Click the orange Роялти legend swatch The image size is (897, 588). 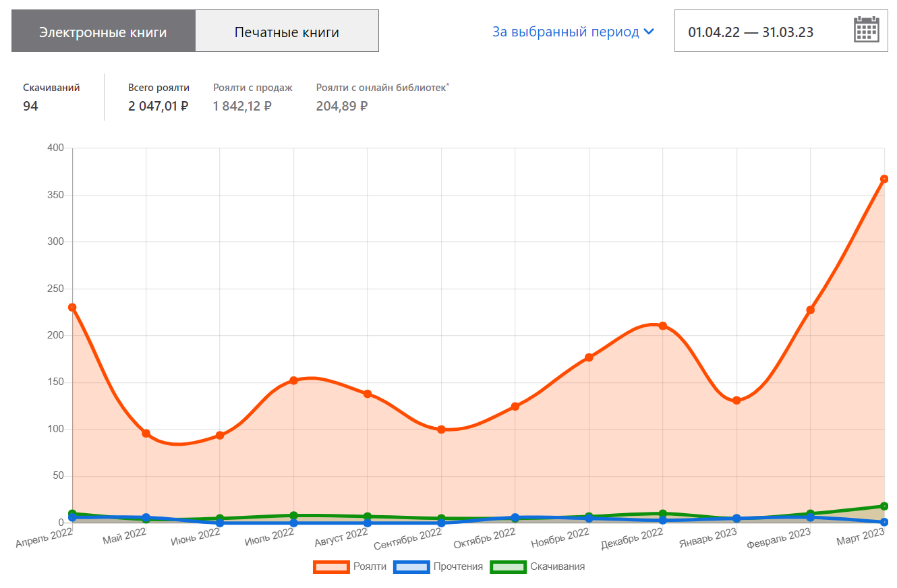click(331, 566)
